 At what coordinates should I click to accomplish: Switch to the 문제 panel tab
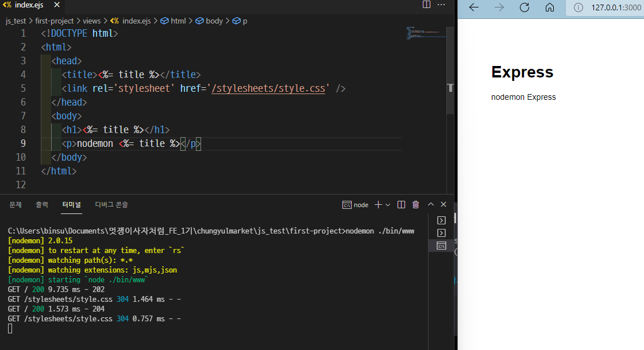16,205
